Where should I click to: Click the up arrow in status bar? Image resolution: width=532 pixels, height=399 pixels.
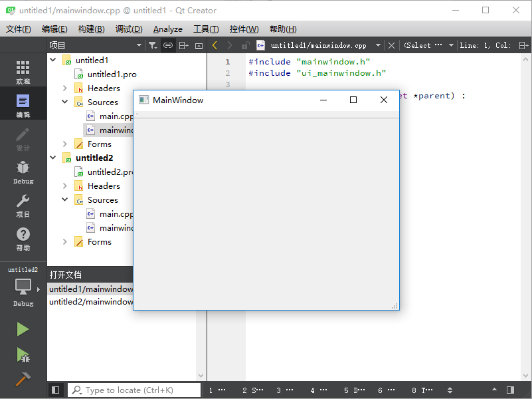pos(494,390)
